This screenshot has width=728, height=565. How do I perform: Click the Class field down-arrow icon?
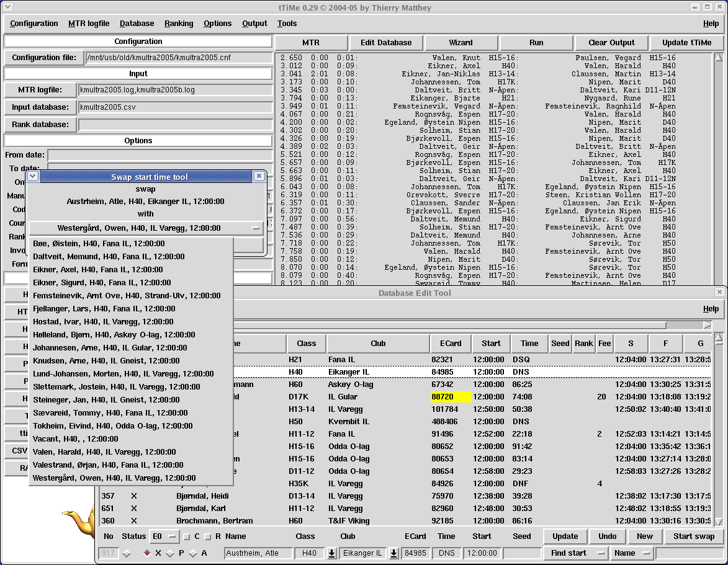click(x=331, y=553)
